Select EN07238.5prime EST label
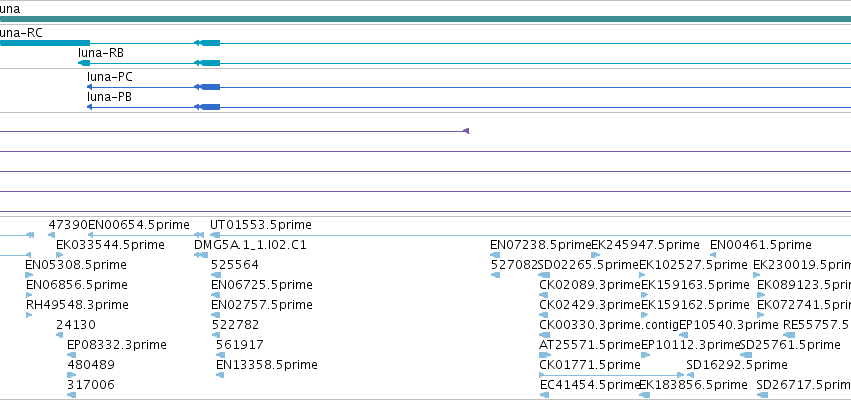This screenshot has height=400, width=851. [541, 245]
